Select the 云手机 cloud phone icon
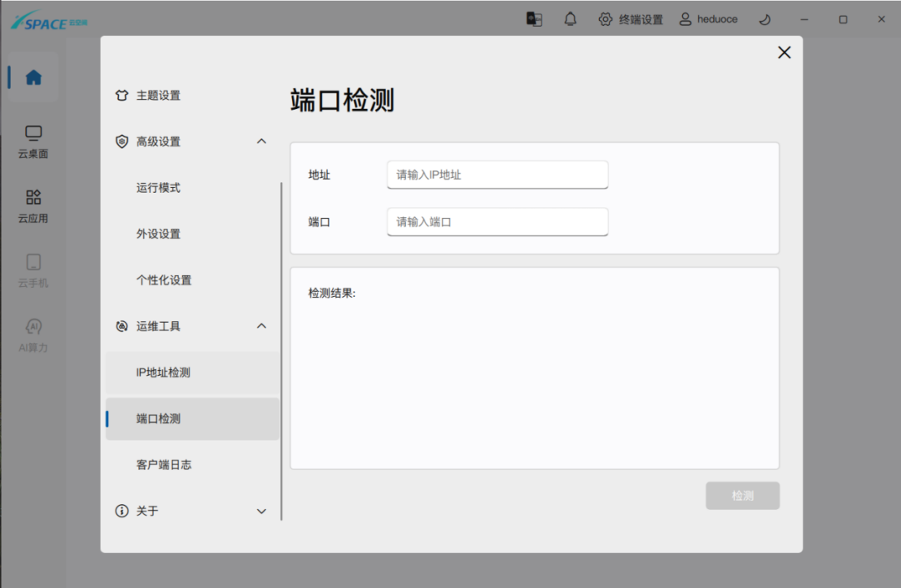 (33, 271)
